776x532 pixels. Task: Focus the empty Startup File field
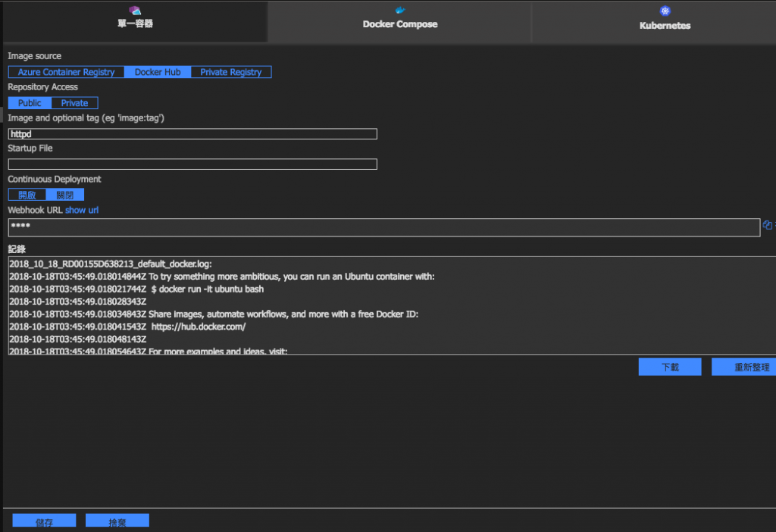(192, 164)
